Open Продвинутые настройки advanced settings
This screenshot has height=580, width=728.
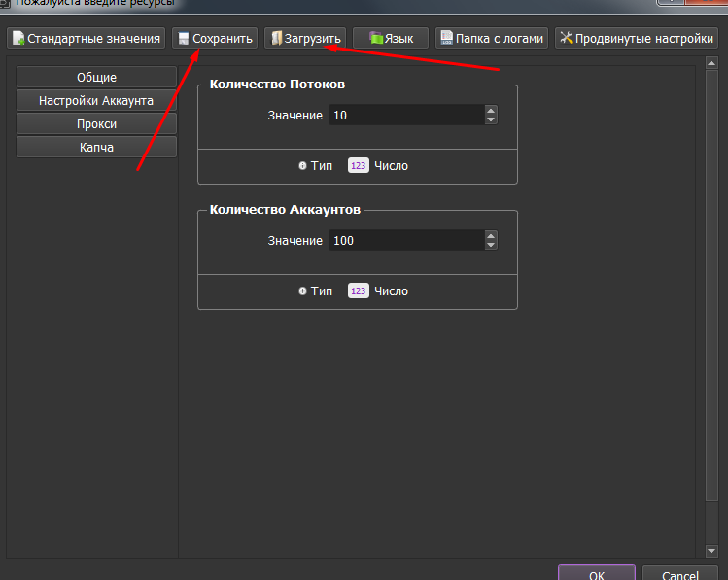click(x=637, y=39)
